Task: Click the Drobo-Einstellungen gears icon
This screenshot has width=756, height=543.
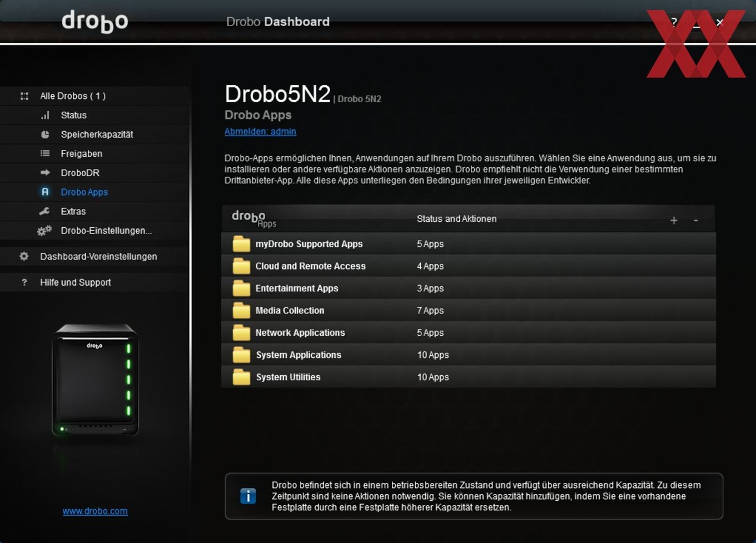Action: [44, 230]
